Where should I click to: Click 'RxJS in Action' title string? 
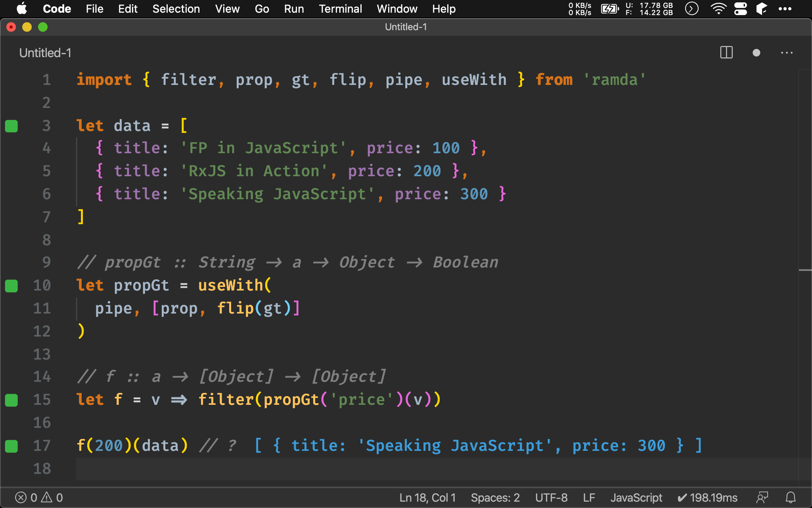point(254,171)
